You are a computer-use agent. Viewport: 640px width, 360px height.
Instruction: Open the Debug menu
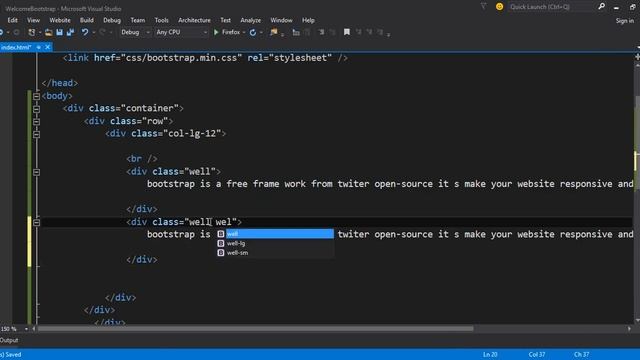tap(112, 20)
